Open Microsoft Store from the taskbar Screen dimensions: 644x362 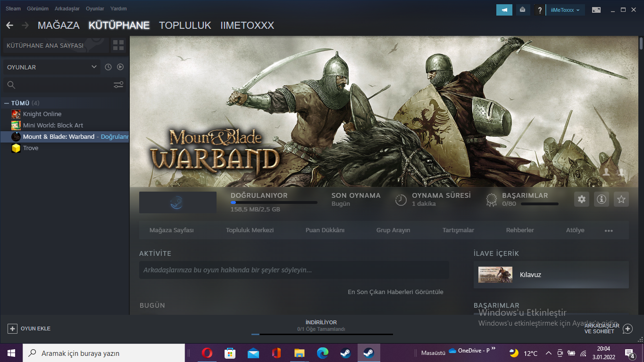pos(230,353)
